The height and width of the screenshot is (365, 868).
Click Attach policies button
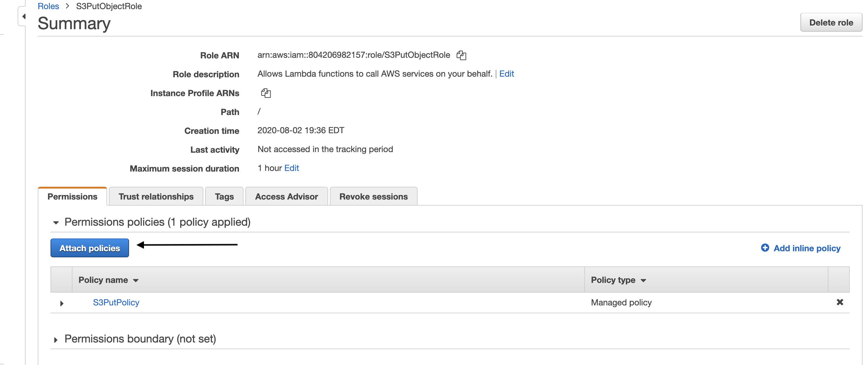90,248
